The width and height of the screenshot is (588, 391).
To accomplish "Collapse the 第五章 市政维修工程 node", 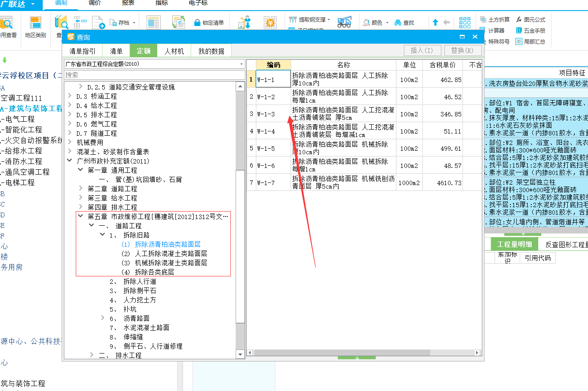I will pos(81,216).
